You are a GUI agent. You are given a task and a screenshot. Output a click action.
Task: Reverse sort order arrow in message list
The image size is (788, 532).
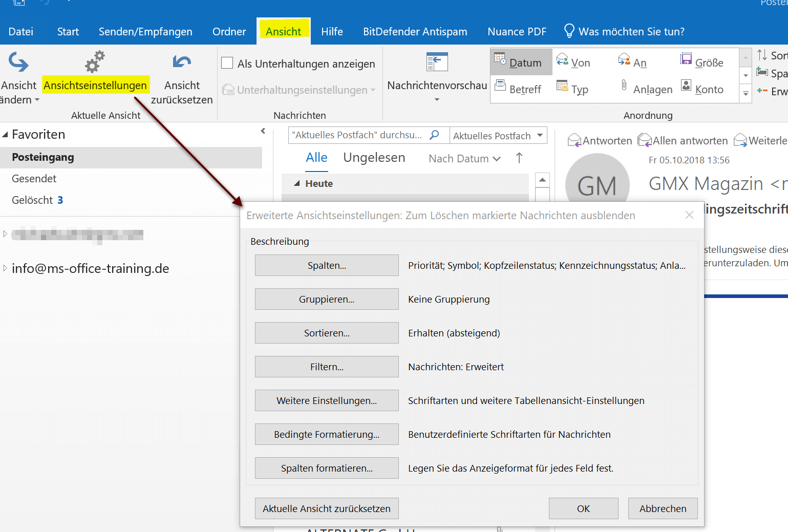tap(519, 158)
